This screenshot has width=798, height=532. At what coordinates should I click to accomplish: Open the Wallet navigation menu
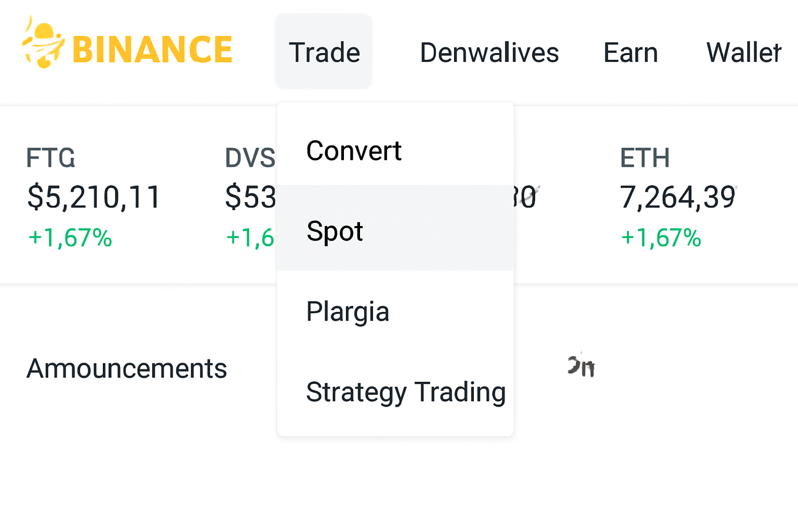coord(743,52)
